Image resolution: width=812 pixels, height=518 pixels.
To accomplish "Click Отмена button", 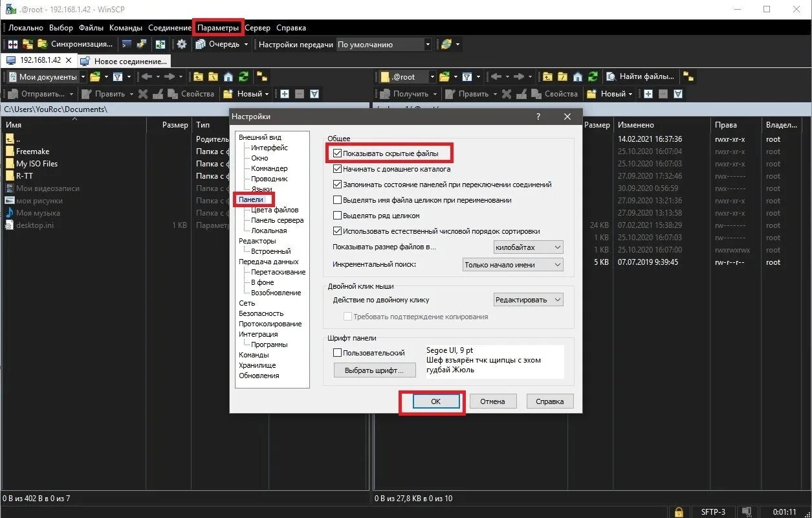I will click(492, 401).
